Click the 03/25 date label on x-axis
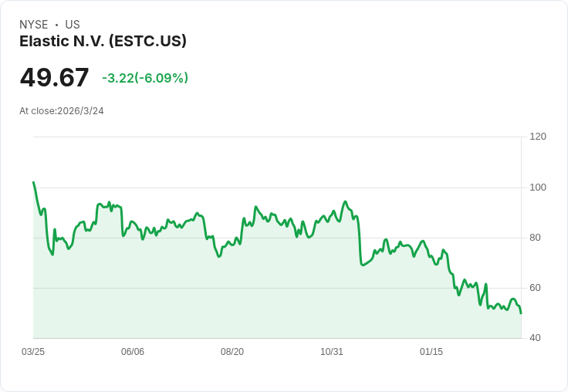This screenshot has width=568, height=392. [33, 352]
